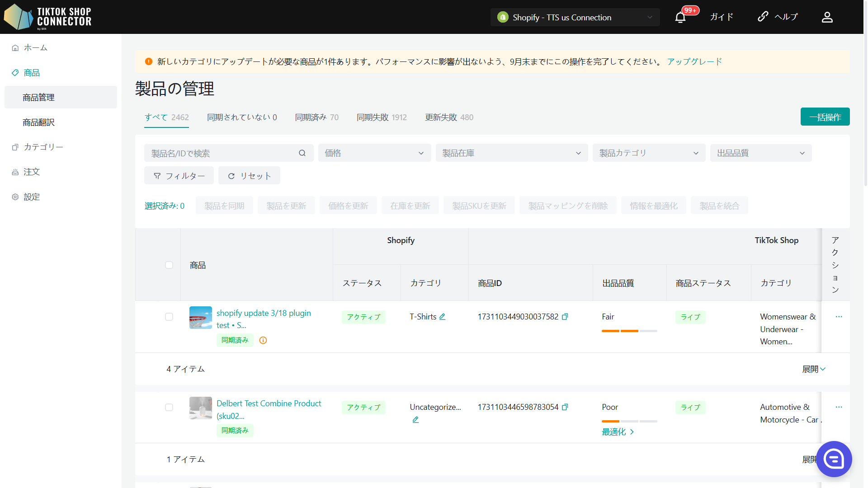Viewport: 868px width, 488px height.
Task: Click the リセット button
Action: [x=249, y=175]
